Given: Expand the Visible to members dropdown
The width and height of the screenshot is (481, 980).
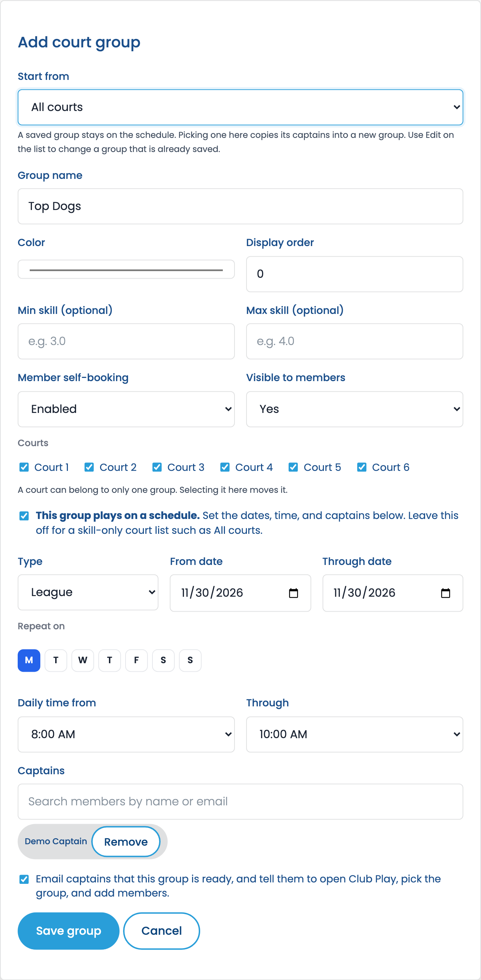Looking at the screenshot, I should 355,409.
